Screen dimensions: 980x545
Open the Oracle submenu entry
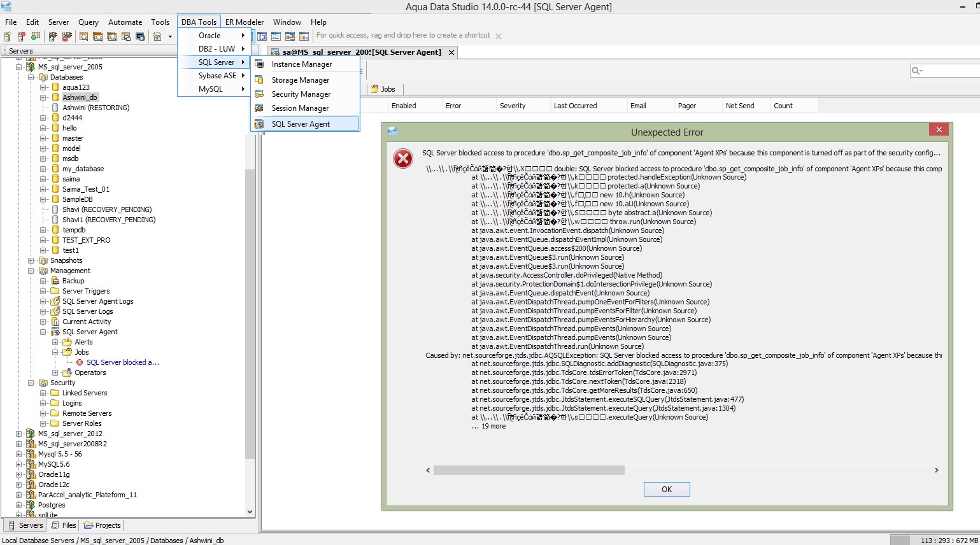[x=213, y=36]
